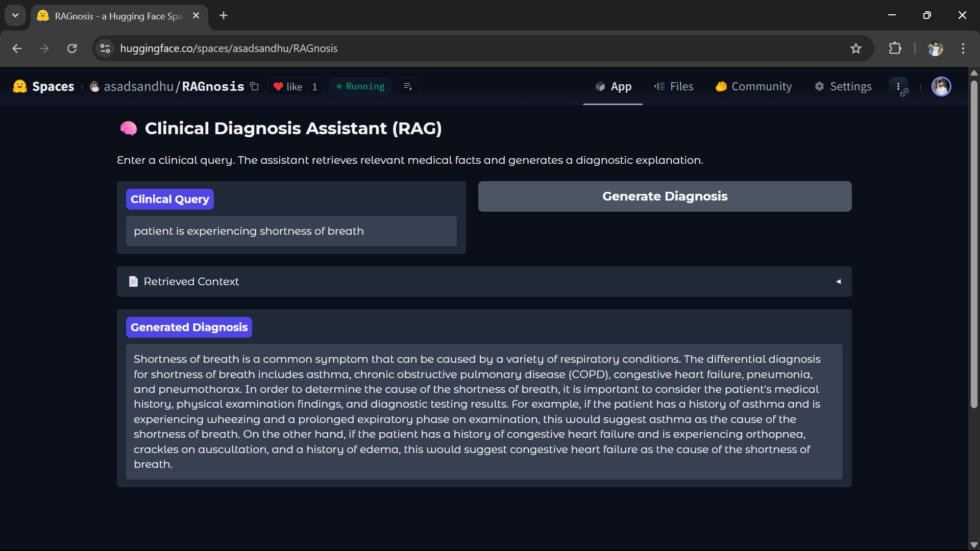Viewport: 980px width, 551px height.
Task: Reload the page
Action: 72,48
